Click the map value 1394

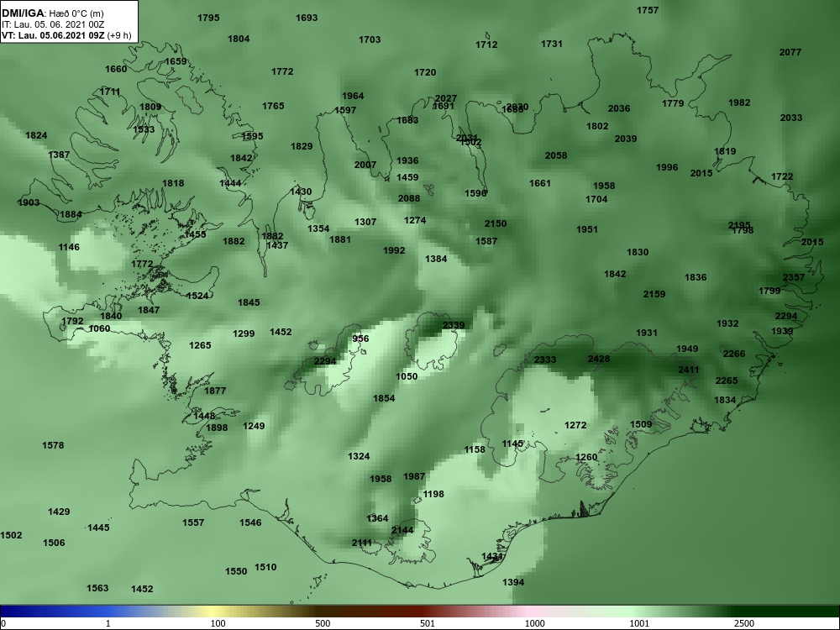click(513, 582)
